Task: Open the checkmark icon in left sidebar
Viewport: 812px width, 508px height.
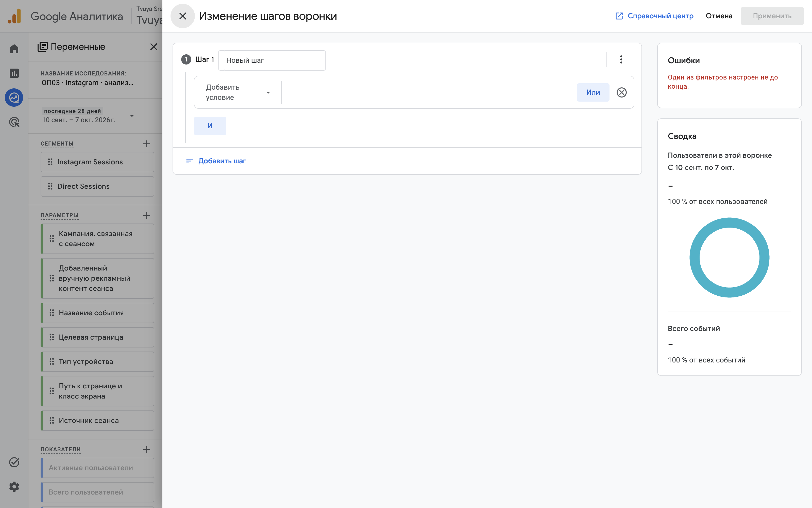Action: tap(14, 462)
